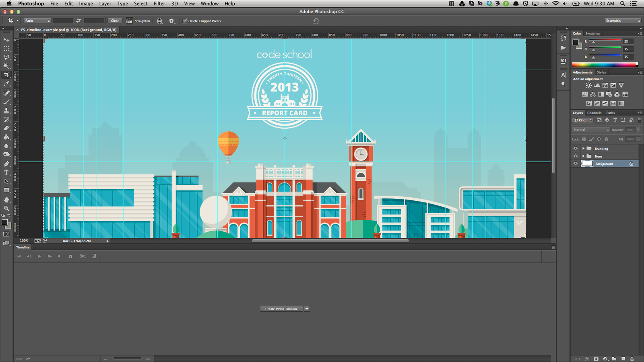
Task: Select the Move tool
Action: [6, 39]
